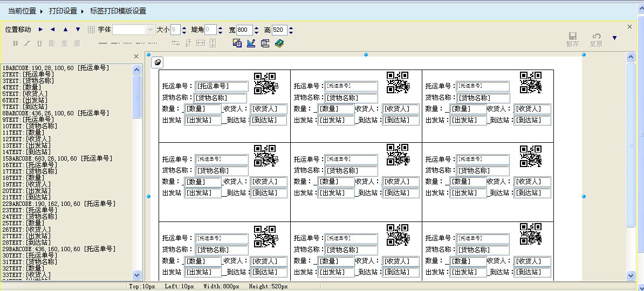Click the move left arrow
Screen dimensions: 644x291
click(52, 30)
